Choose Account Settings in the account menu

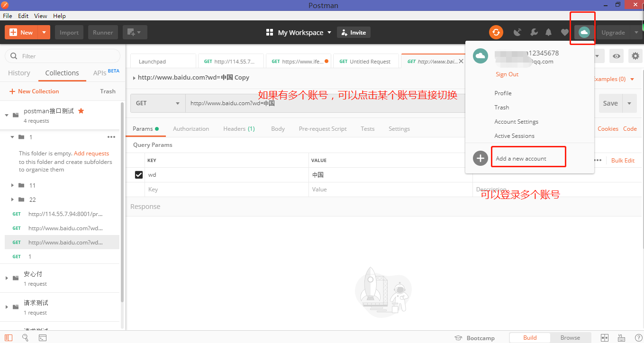517,122
